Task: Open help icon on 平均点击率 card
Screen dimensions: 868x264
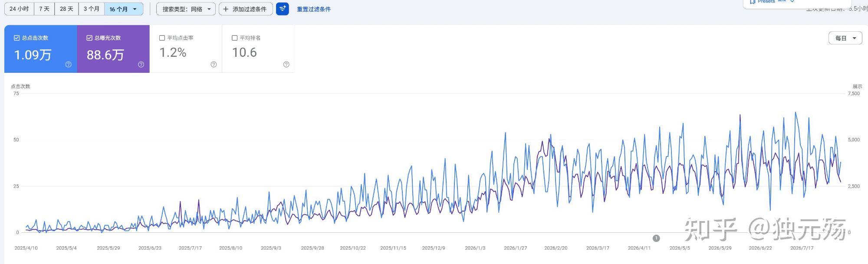Action: pyautogui.click(x=214, y=64)
